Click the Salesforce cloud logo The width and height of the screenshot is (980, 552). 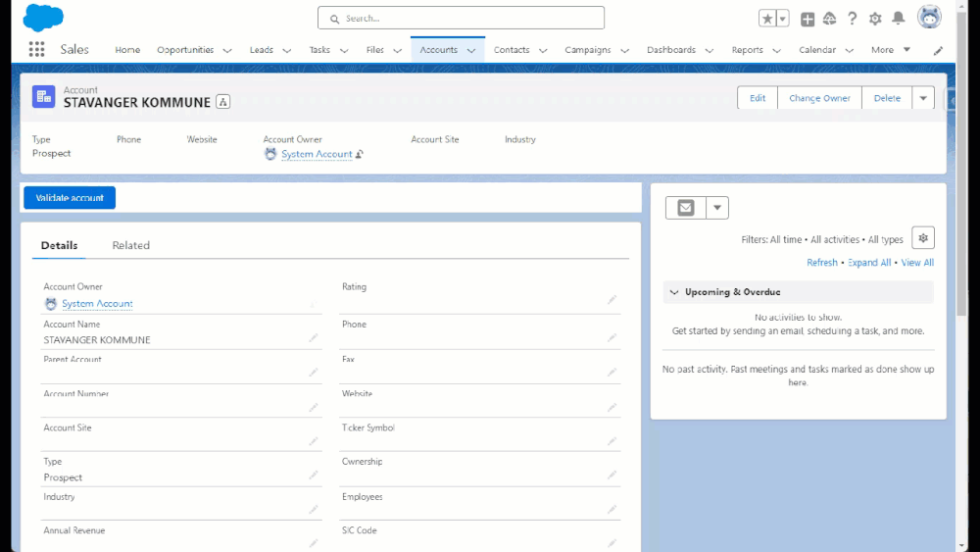point(43,18)
